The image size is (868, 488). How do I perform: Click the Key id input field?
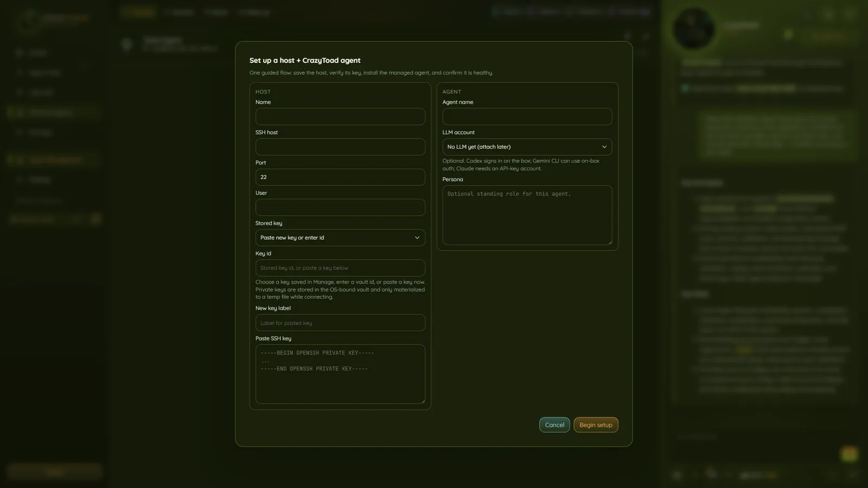click(340, 268)
